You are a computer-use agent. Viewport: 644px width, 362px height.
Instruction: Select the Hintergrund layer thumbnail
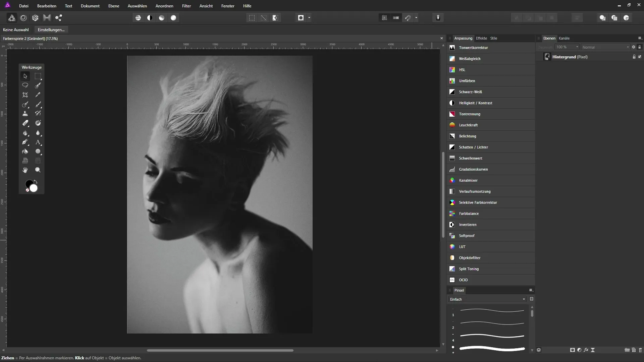pyautogui.click(x=547, y=57)
